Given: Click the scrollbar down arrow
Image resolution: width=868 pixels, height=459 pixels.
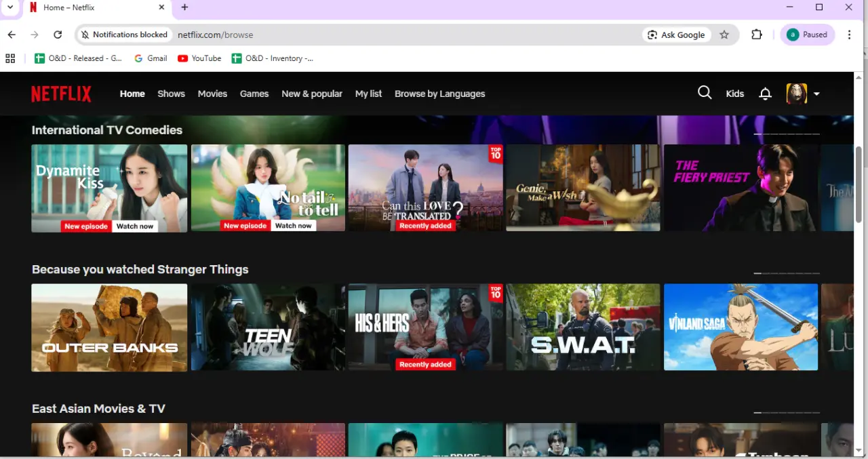Looking at the screenshot, I should click(x=859, y=450).
